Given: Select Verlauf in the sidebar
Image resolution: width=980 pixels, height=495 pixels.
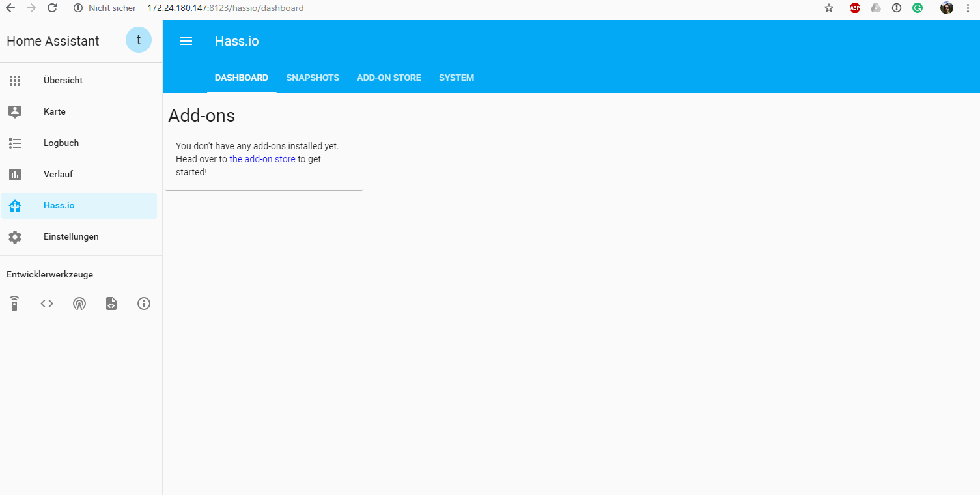Looking at the screenshot, I should [58, 175].
